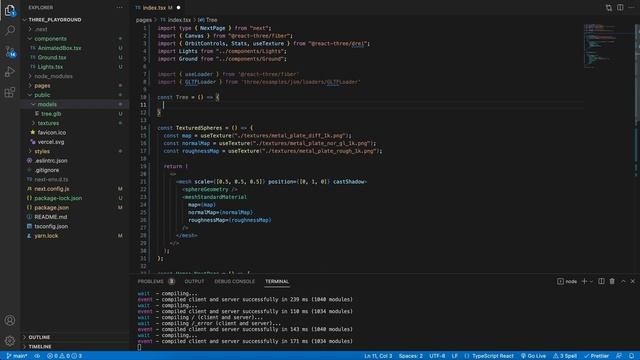This screenshot has width=640, height=360.
Task: Open Explorer more actions ellipsis
Action: tap(119, 7)
